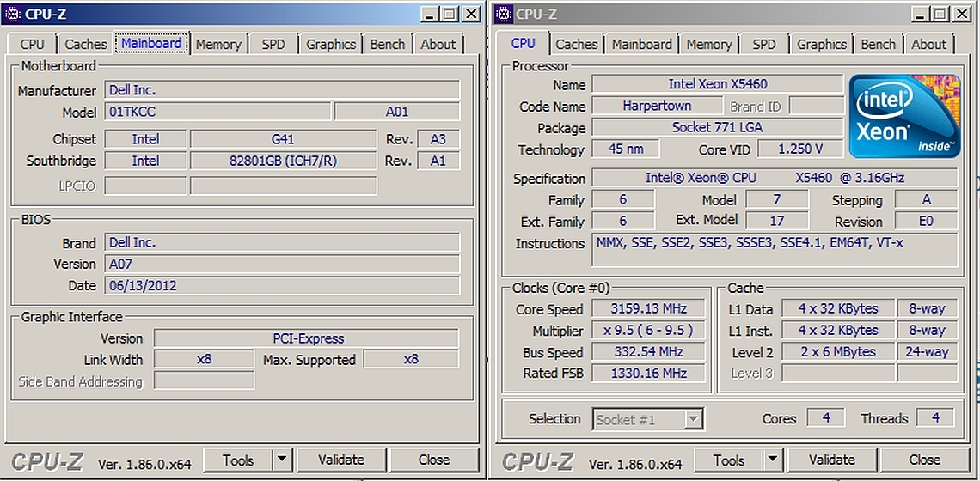The image size is (980, 481).
Task: Maximize the left CPU-Z window
Action: (x=449, y=14)
